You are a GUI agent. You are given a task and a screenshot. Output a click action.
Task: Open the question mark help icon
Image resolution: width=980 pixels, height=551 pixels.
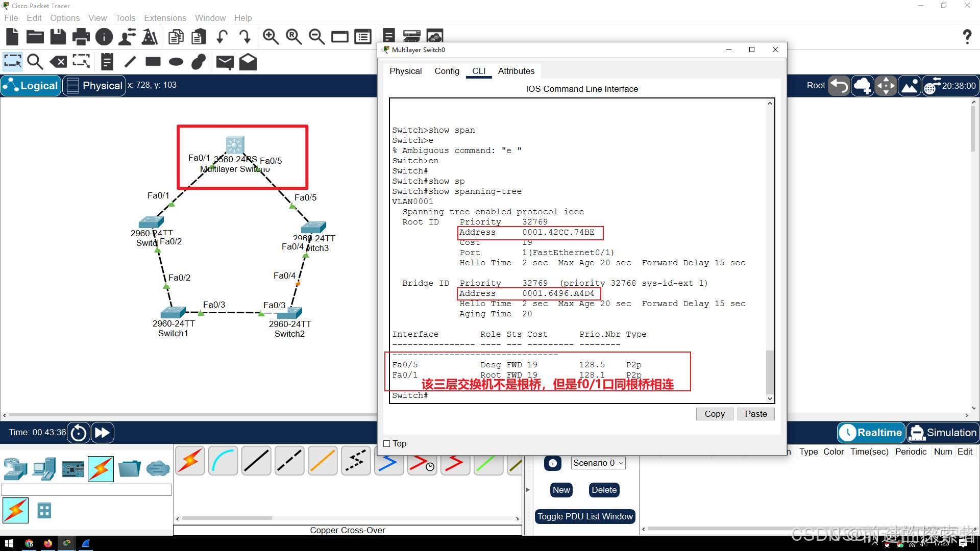(x=967, y=37)
